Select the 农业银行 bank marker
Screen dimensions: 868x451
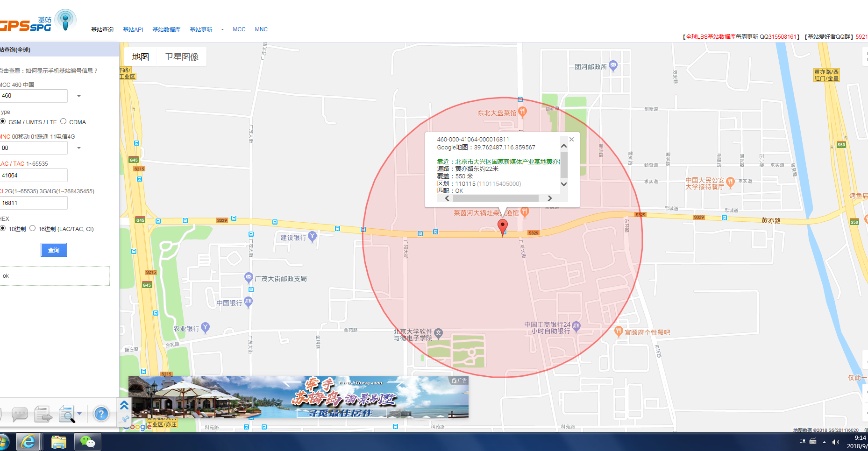pyautogui.click(x=205, y=328)
